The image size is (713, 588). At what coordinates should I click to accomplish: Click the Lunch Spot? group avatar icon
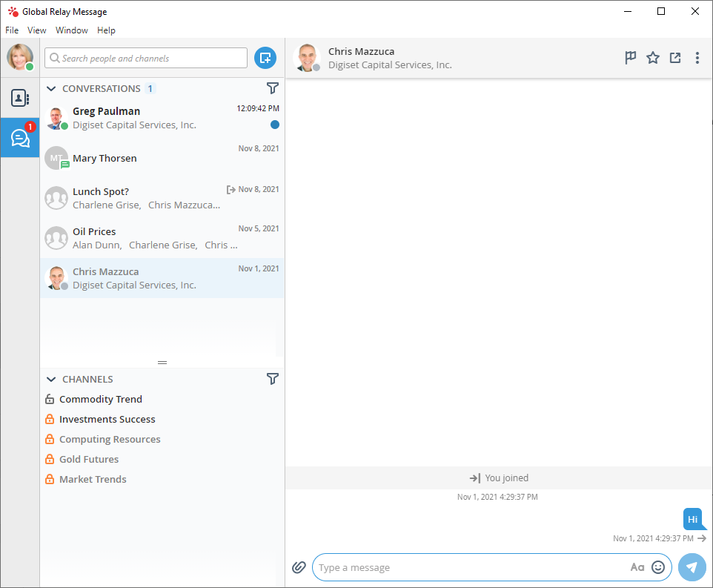click(56, 198)
